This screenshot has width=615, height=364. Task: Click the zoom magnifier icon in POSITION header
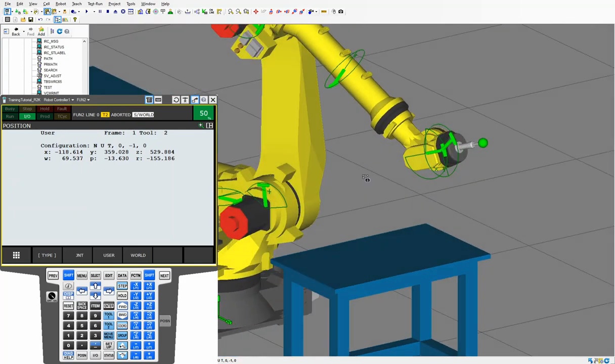[201, 125]
